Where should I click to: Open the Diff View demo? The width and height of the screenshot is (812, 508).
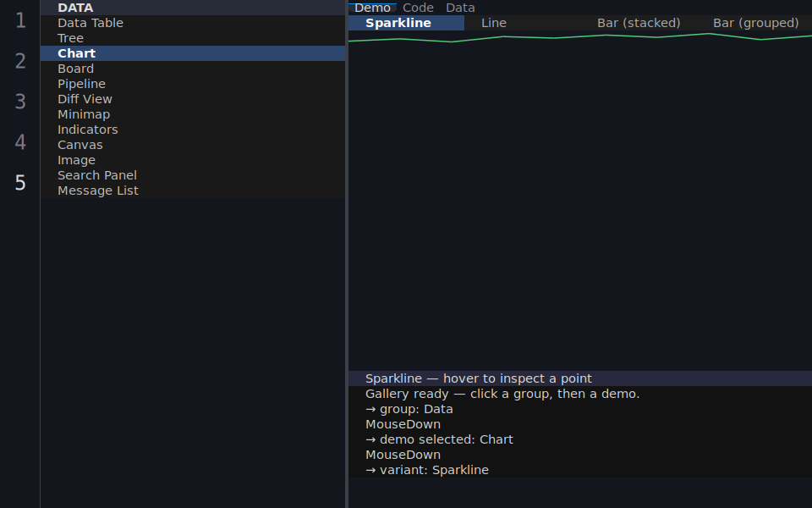(x=193, y=99)
